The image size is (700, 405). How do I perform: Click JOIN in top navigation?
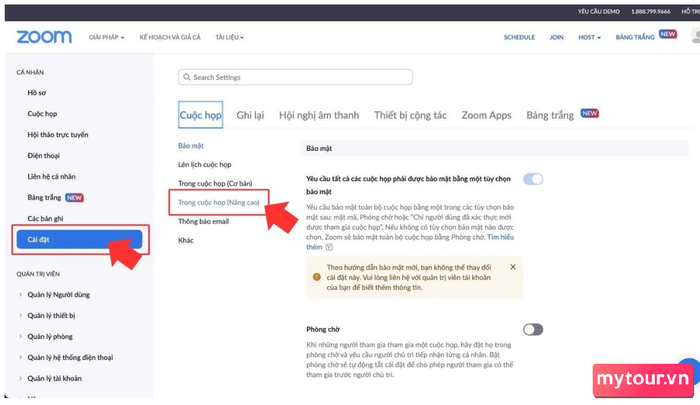pos(556,37)
